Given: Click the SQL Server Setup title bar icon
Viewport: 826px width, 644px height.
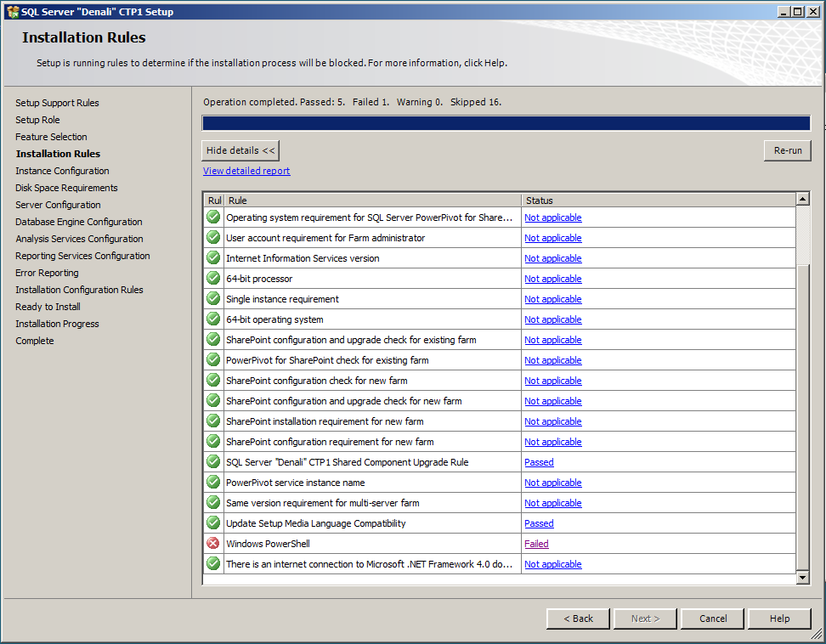Looking at the screenshot, I should [x=11, y=11].
